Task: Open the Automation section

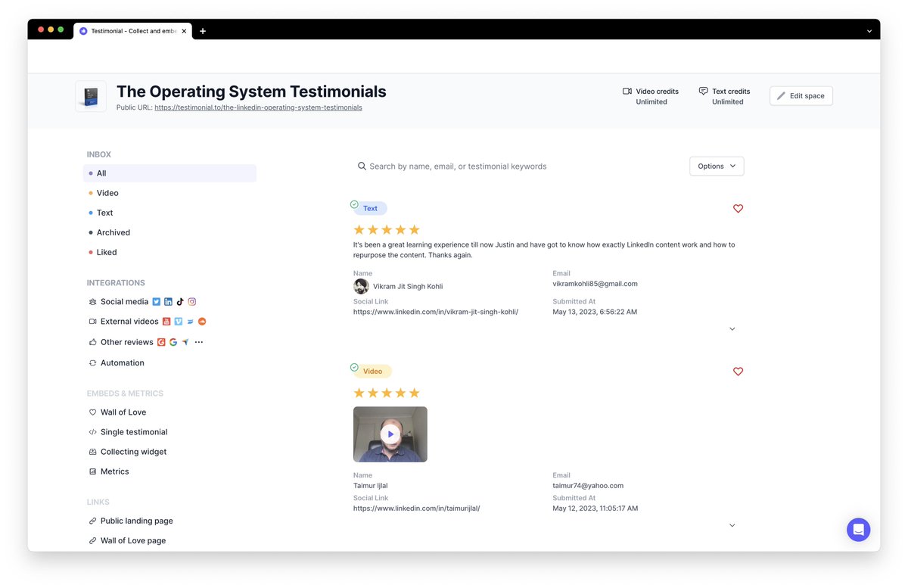Action: click(123, 362)
